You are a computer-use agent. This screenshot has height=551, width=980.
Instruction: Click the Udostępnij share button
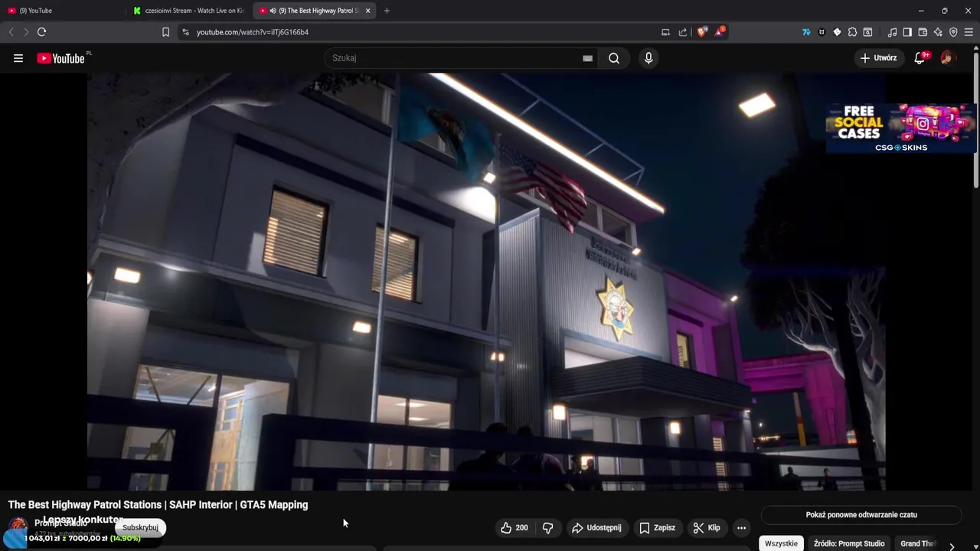(x=596, y=527)
